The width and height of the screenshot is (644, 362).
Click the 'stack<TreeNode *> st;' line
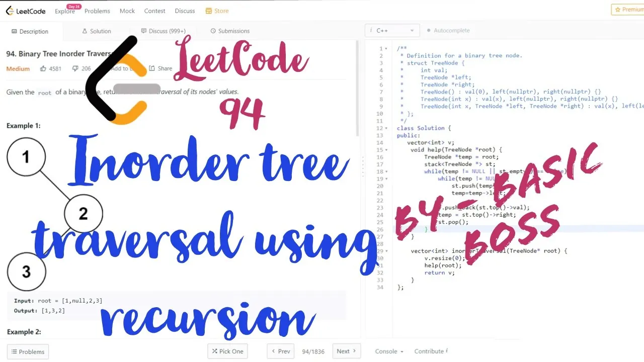tap(459, 164)
